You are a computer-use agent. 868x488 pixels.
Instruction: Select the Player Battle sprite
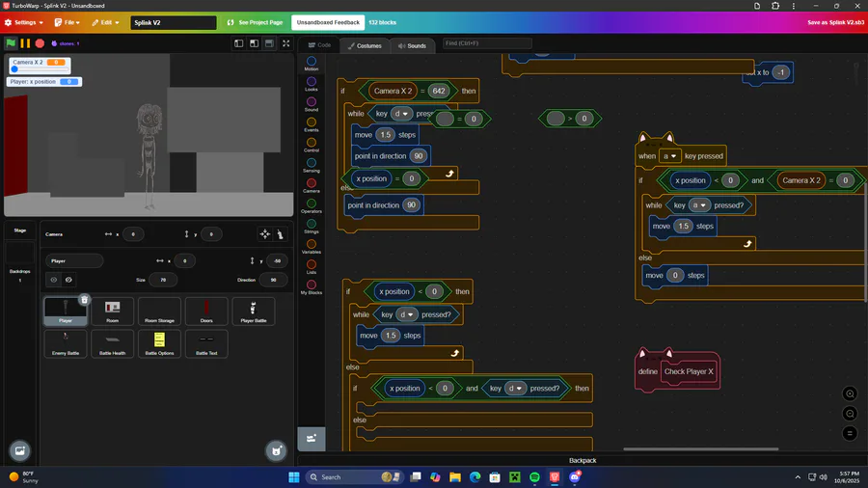click(x=254, y=311)
